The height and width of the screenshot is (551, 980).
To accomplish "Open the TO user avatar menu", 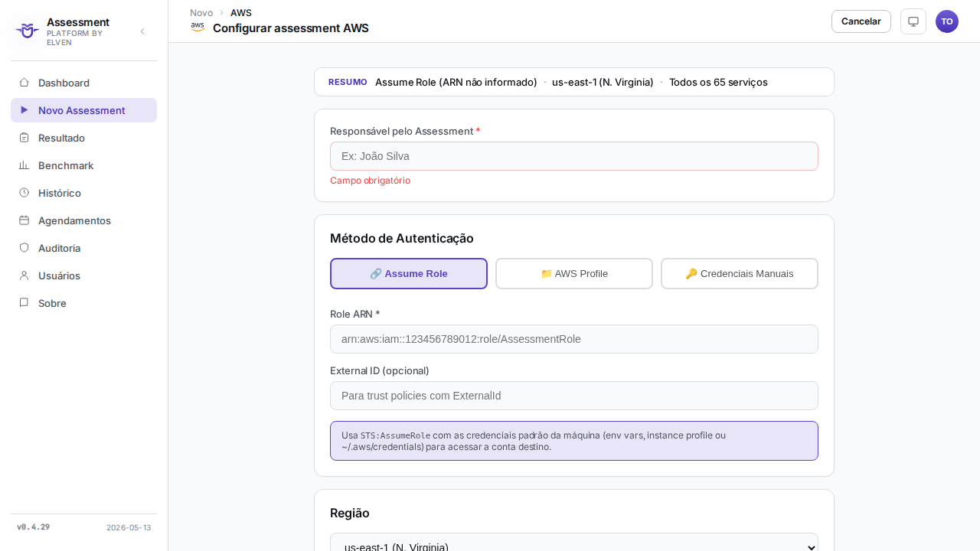I will point(947,21).
